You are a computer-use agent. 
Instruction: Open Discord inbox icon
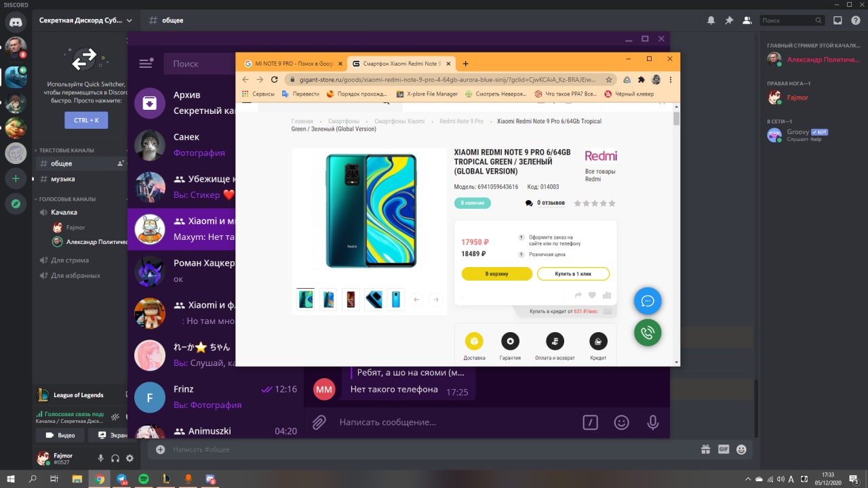point(837,20)
